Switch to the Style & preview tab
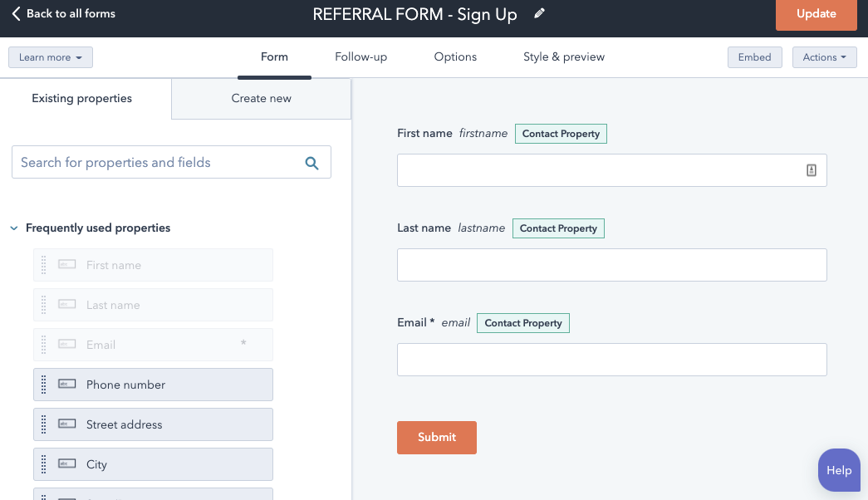Viewport: 868px width, 500px height. 564,56
